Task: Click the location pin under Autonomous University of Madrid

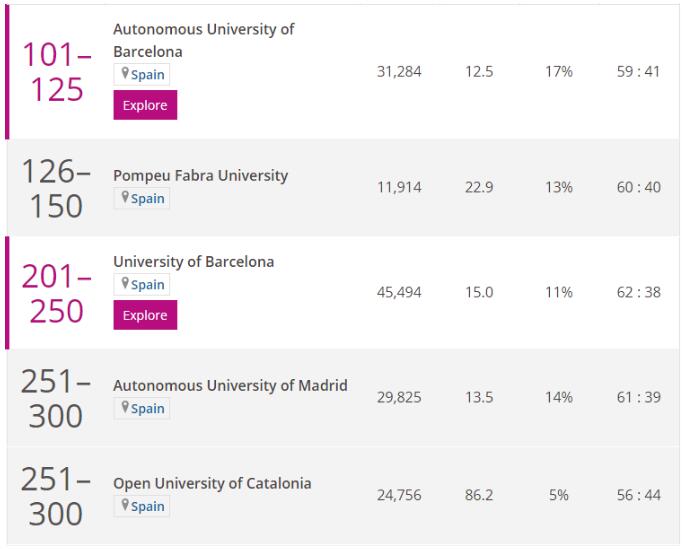Action: [x=125, y=408]
